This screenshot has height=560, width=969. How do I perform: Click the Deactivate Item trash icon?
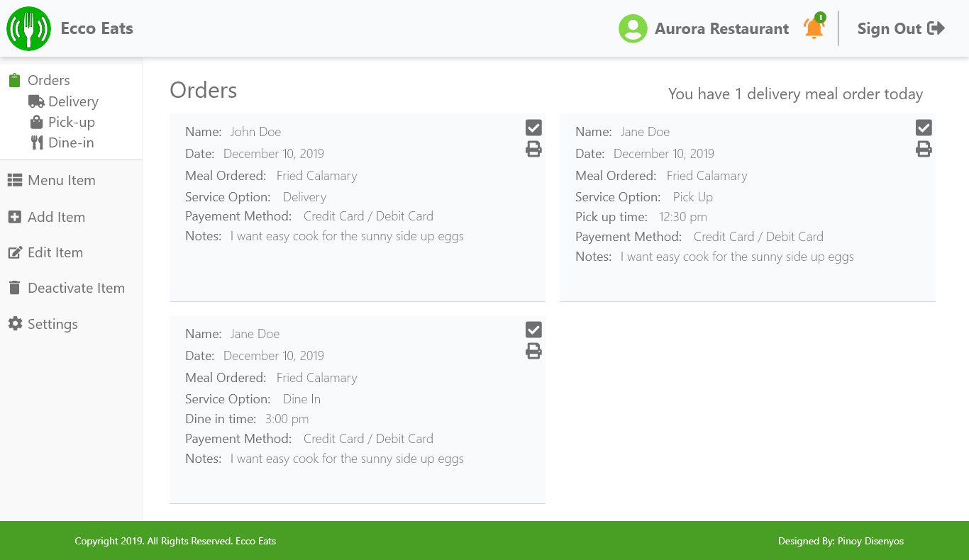(15, 288)
